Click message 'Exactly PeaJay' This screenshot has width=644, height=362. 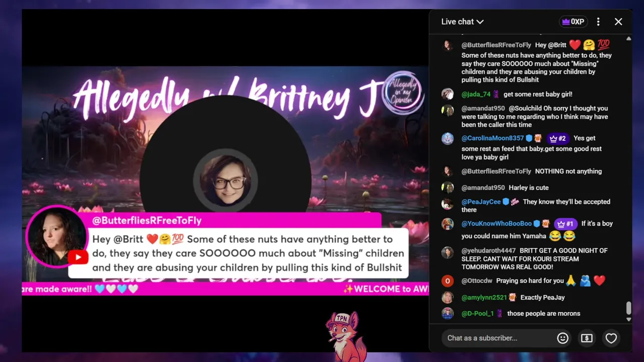(x=542, y=297)
